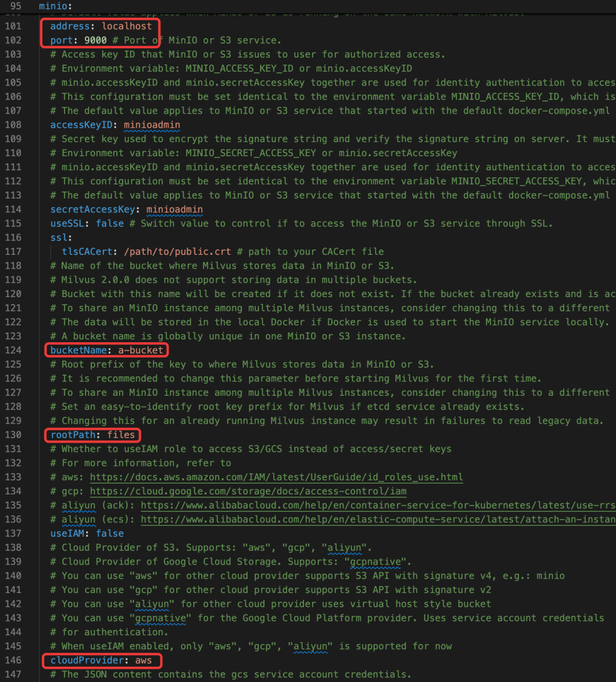
Task: Click line number 146 in the gutter
Action: click(x=13, y=660)
